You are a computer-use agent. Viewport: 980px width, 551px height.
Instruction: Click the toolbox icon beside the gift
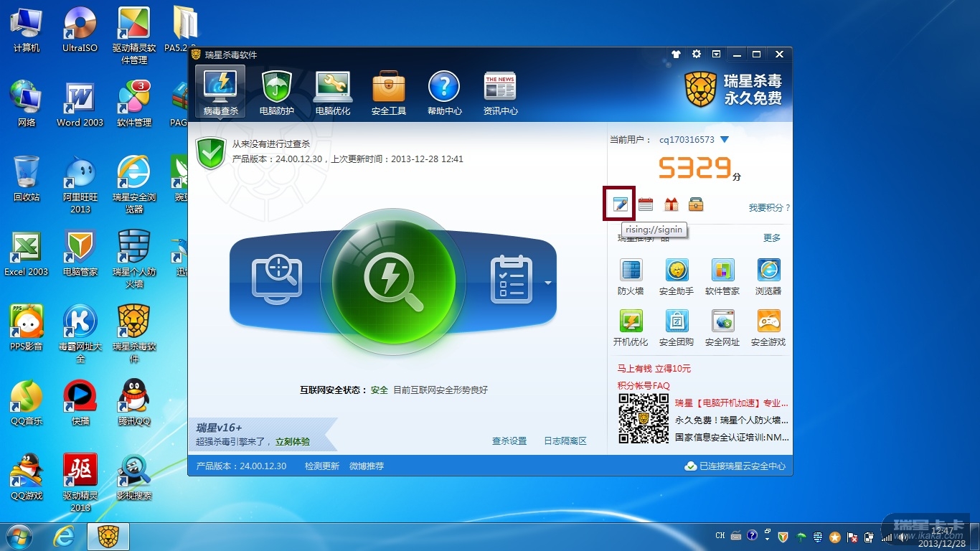(x=696, y=205)
